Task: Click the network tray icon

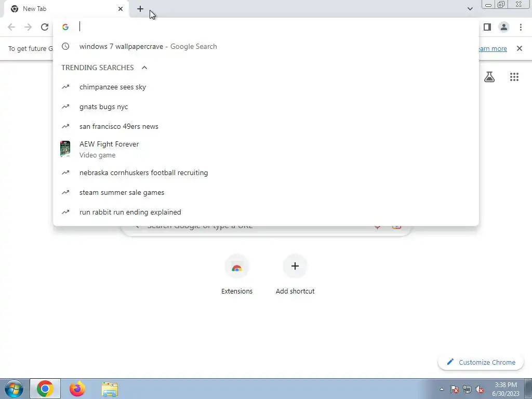Action: (x=467, y=390)
